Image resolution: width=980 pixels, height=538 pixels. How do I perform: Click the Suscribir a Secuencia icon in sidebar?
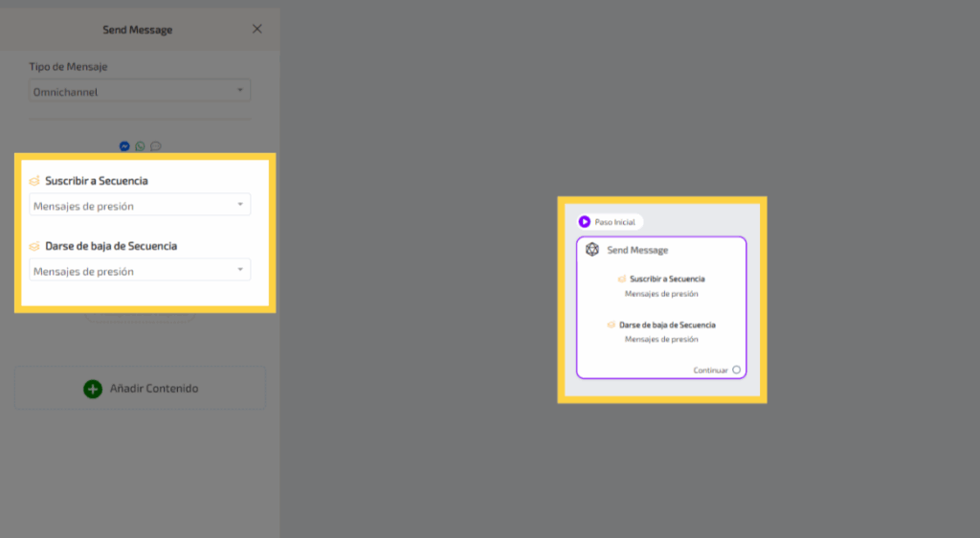coord(34,181)
